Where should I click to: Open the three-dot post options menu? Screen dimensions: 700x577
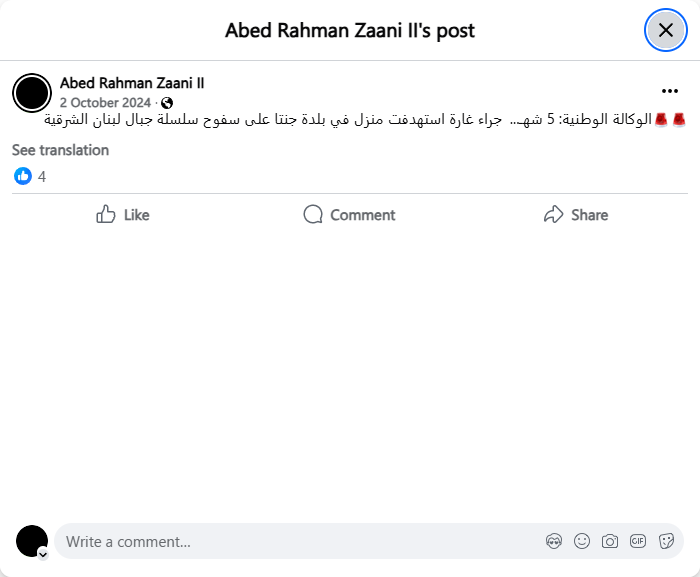click(669, 91)
